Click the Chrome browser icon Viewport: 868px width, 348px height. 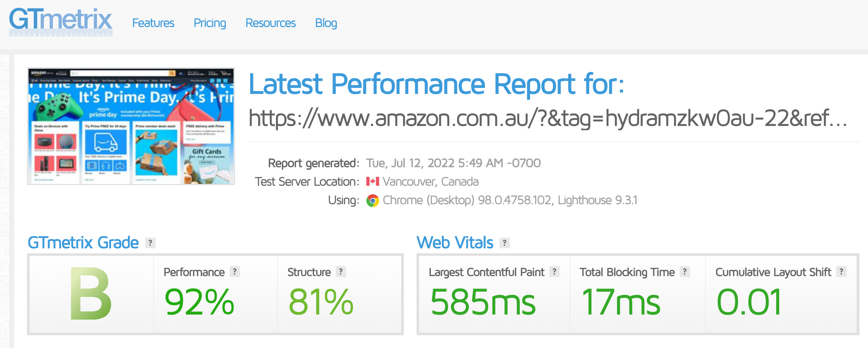[x=372, y=201]
